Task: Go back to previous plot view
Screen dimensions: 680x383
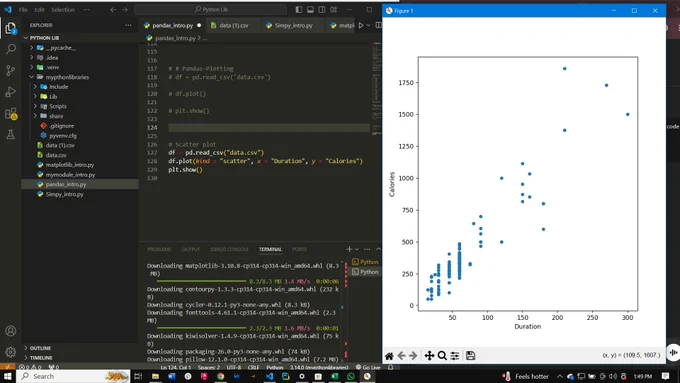Action: (x=401, y=356)
